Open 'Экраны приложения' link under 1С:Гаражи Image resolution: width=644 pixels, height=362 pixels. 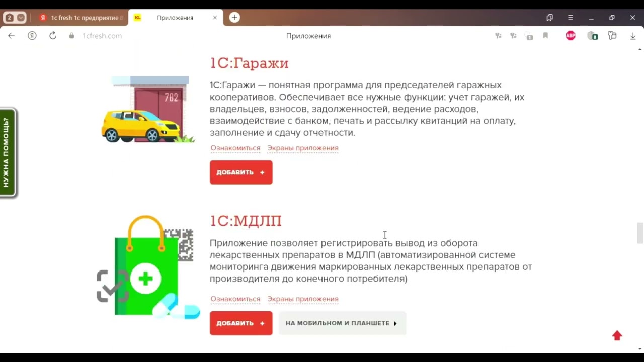tap(303, 148)
